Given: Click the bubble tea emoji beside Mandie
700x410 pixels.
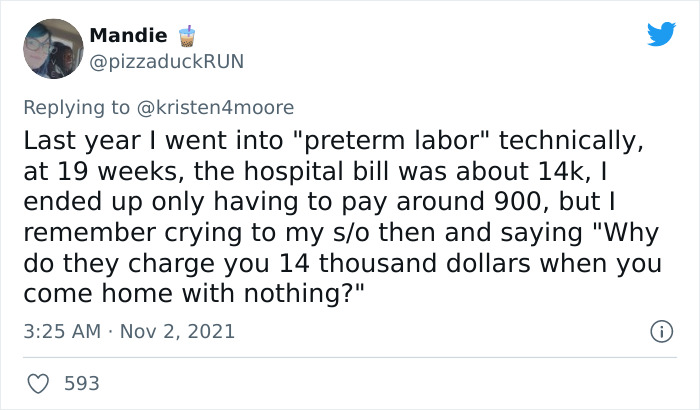Looking at the screenshot, I should 184,36.
